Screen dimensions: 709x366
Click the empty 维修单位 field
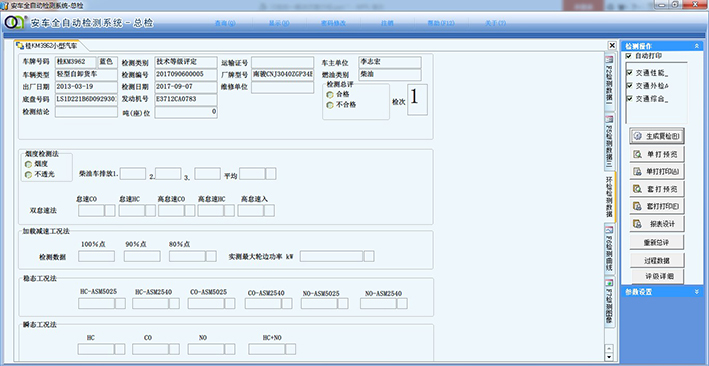tap(283, 87)
